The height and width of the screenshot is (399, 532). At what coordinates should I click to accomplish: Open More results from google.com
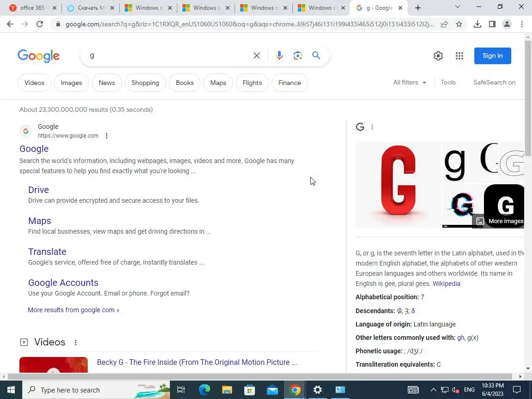[x=73, y=310]
